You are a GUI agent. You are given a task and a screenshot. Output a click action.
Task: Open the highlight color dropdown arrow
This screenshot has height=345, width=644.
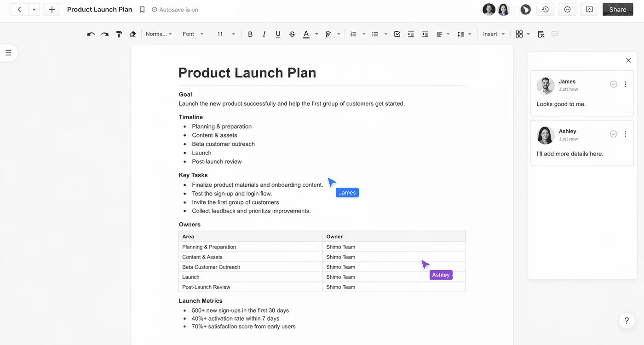click(339, 34)
